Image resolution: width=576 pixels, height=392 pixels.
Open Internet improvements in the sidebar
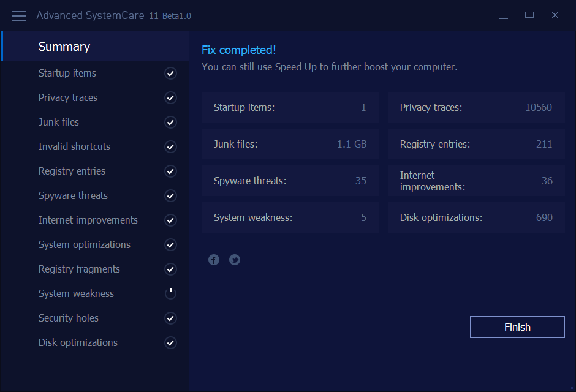88,220
